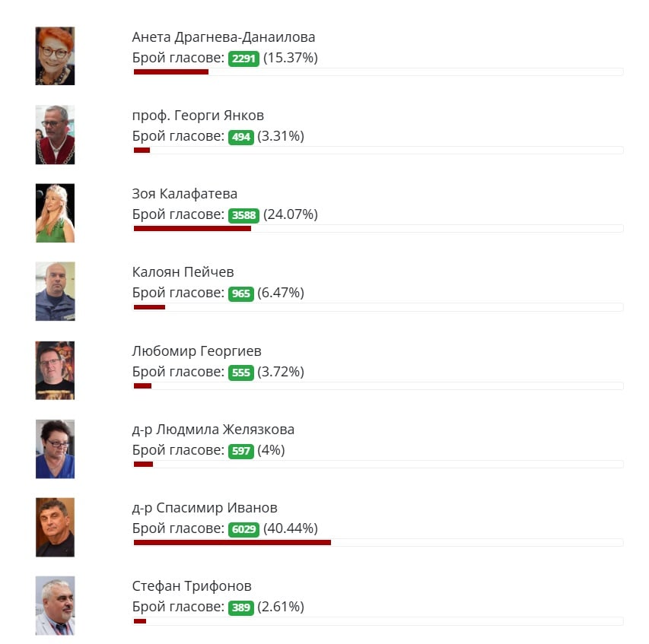Click проф. Георги Янков's photo

(55, 135)
